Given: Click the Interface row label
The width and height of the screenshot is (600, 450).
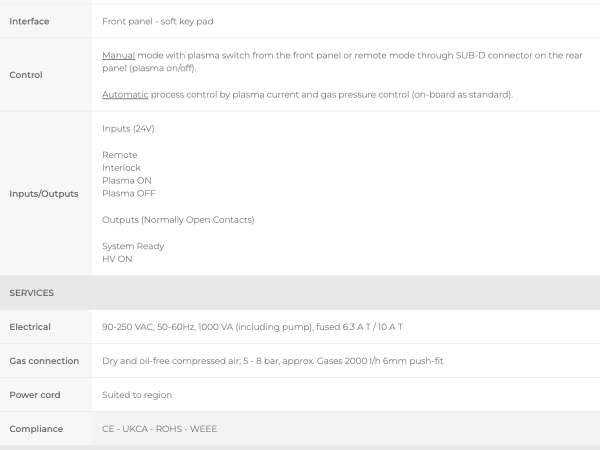Looking at the screenshot, I should [29, 21].
